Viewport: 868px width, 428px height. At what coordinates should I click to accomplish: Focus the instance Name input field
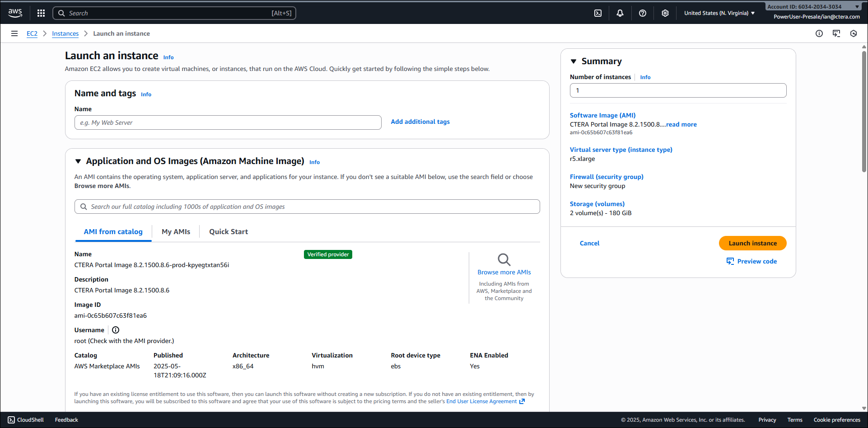coord(228,122)
